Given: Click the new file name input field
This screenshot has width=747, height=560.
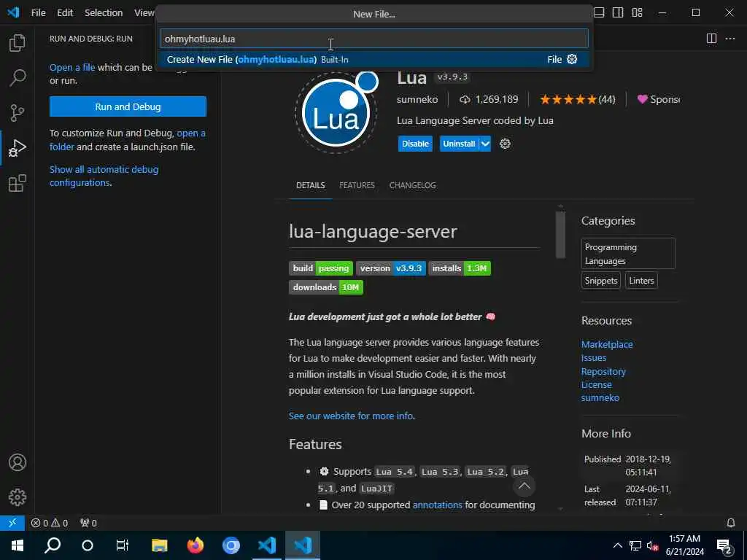Looking at the screenshot, I should click(x=374, y=39).
